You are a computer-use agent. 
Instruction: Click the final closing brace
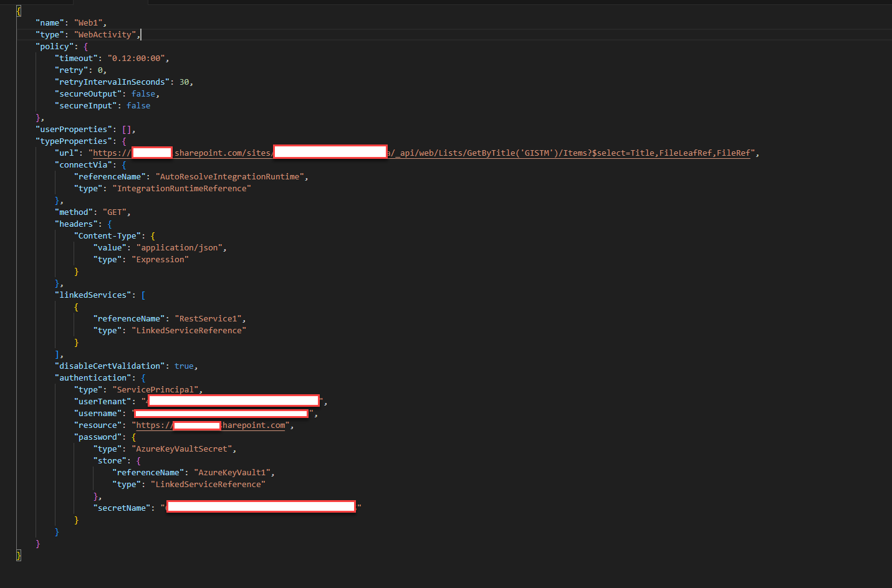tap(19, 555)
